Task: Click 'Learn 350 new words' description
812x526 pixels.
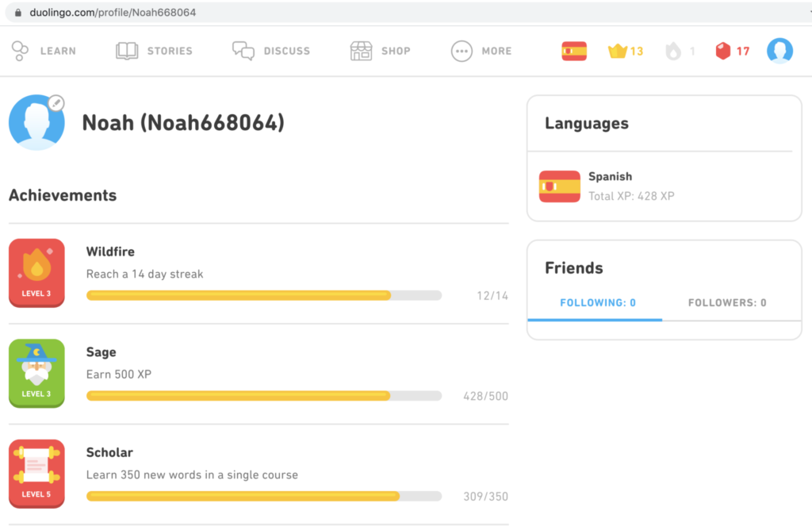Action: click(x=192, y=474)
